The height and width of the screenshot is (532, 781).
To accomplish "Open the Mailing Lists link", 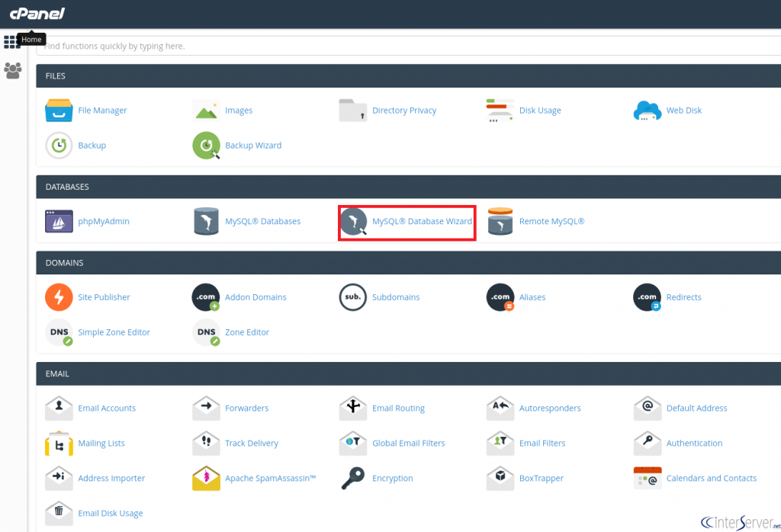I will [x=101, y=444].
